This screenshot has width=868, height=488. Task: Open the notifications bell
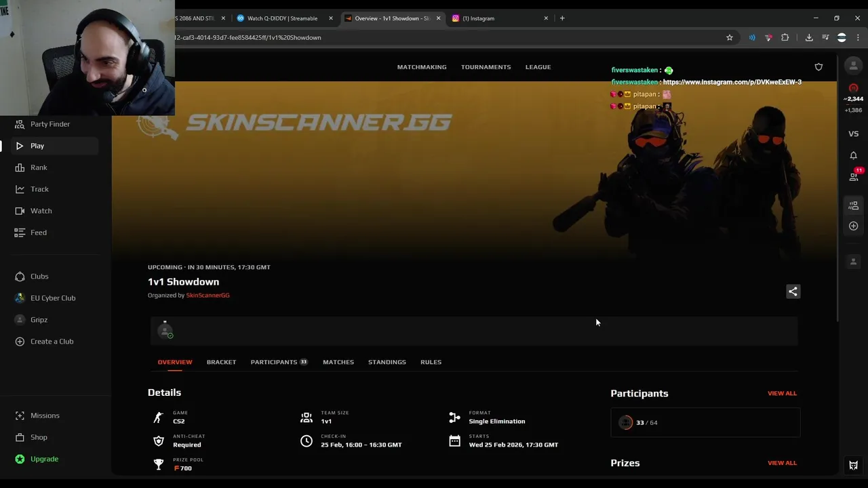click(x=853, y=155)
